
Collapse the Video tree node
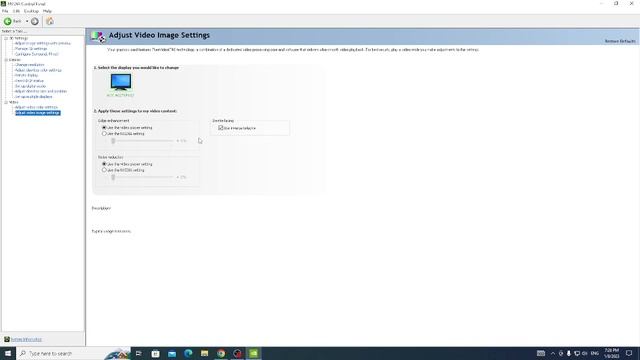(x=6, y=102)
